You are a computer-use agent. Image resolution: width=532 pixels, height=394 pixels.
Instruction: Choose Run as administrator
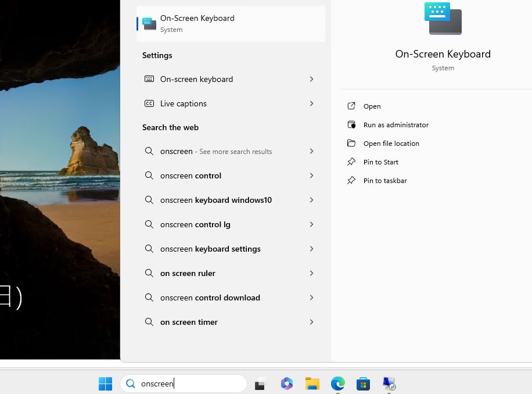[396, 125]
